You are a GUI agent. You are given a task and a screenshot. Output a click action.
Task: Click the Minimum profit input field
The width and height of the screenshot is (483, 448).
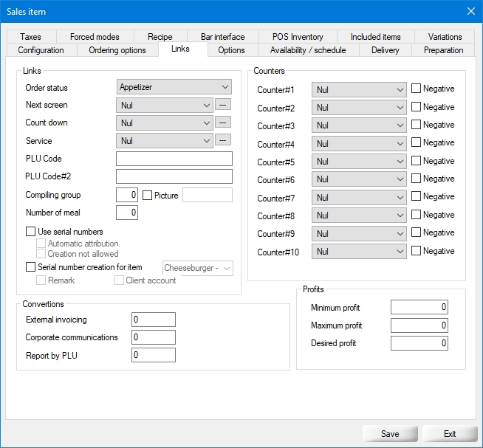click(419, 307)
